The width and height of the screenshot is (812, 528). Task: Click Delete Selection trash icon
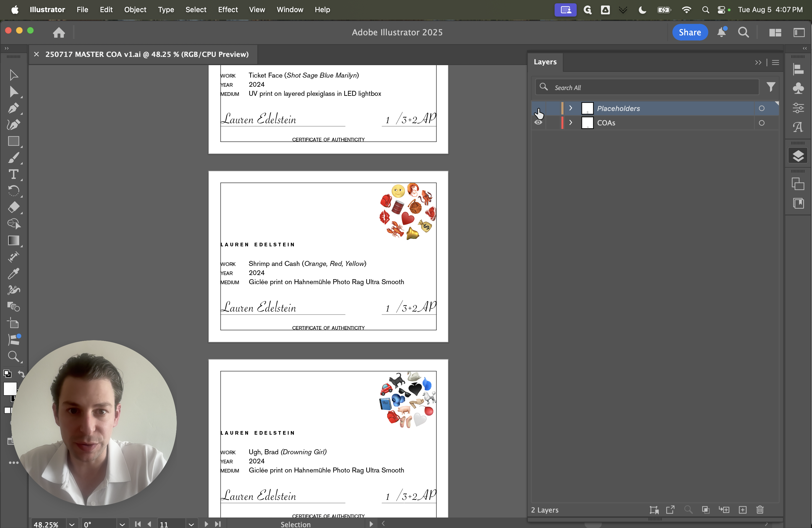click(760, 509)
